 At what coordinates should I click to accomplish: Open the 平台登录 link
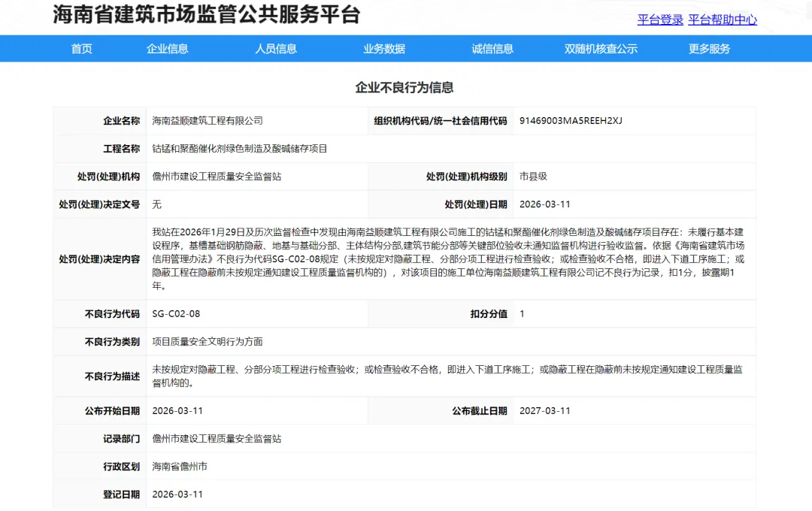click(660, 20)
